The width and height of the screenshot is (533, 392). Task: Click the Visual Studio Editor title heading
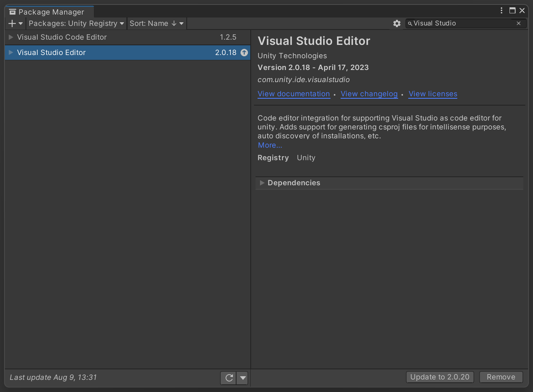[x=314, y=41]
